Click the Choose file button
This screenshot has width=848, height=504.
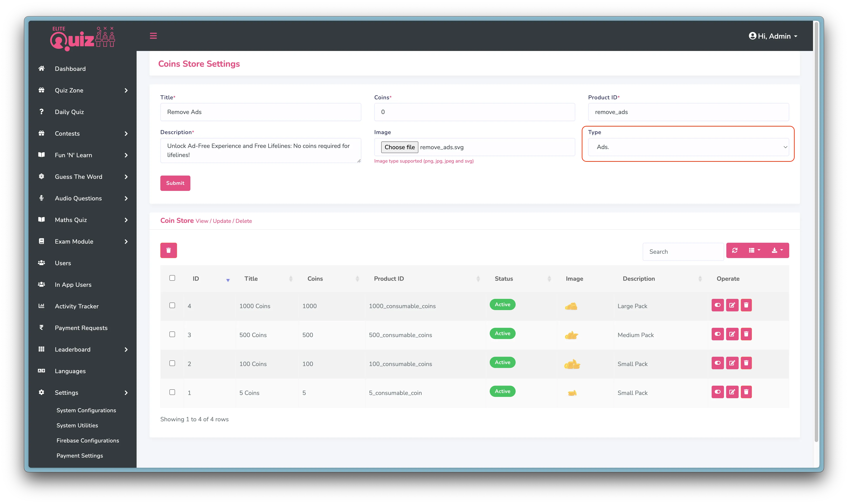[399, 147]
